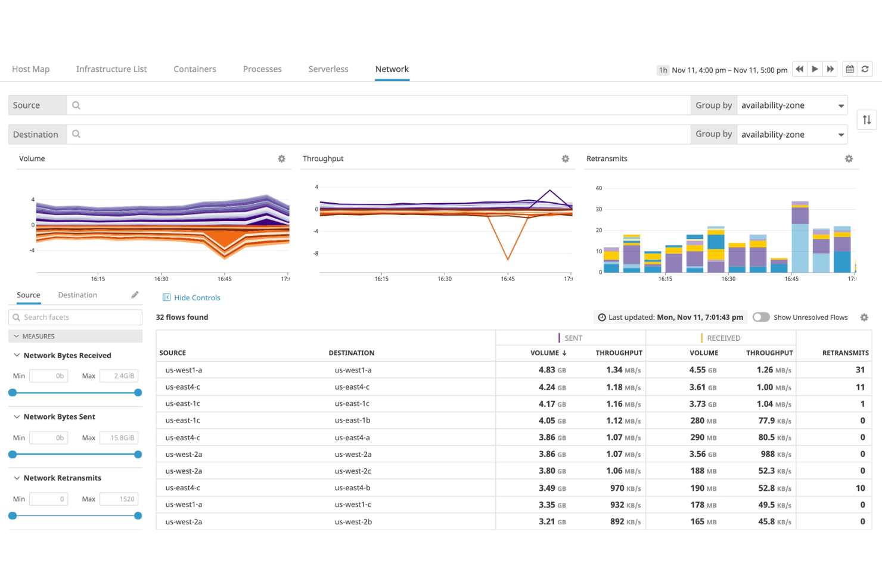Enable Show Unresolved Flows
882x588 pixels.
click(761, 317)
